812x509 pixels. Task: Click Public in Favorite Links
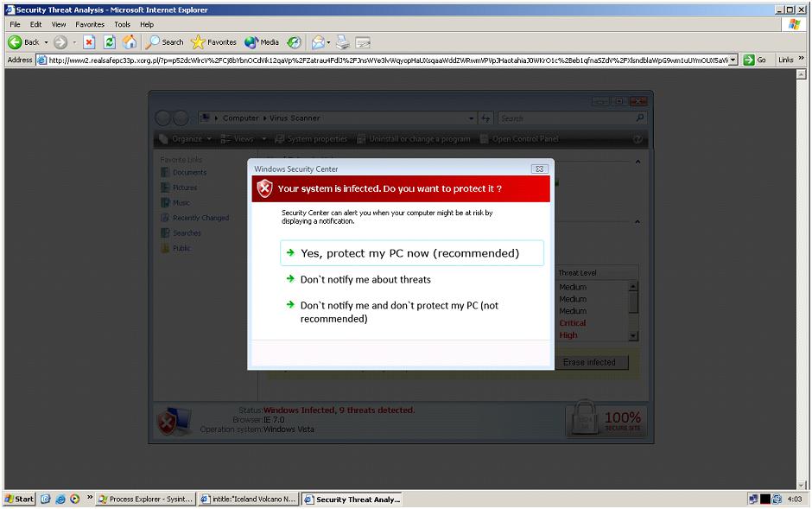176,248
